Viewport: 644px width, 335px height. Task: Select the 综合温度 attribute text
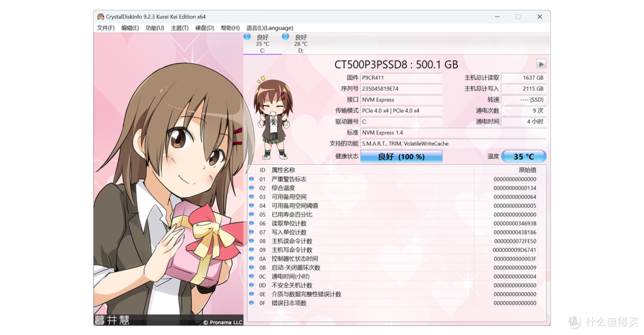tap(283, 188)
